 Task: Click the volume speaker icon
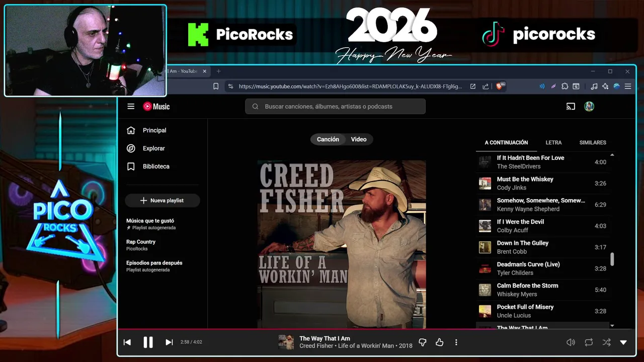571,342
